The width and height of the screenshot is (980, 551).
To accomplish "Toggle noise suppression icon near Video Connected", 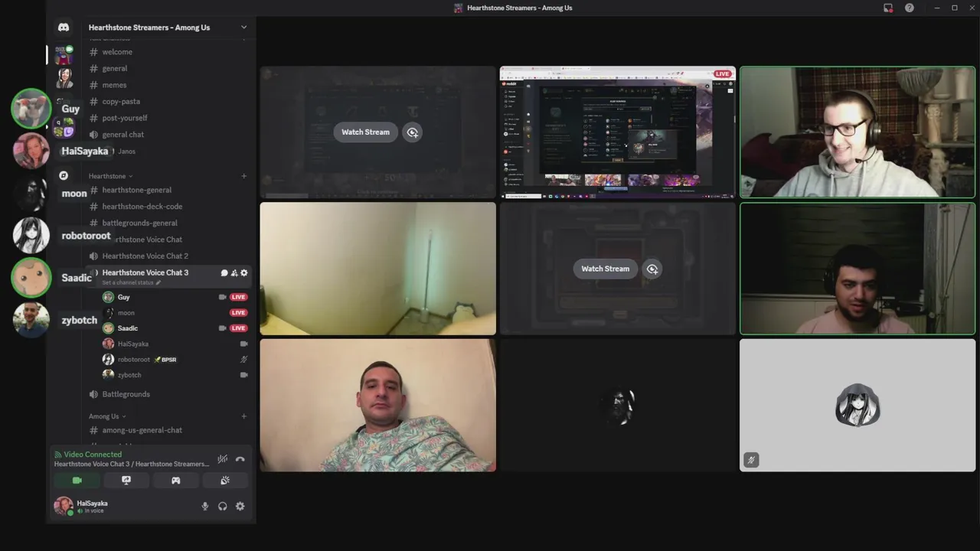I will [x=222, y=459].
